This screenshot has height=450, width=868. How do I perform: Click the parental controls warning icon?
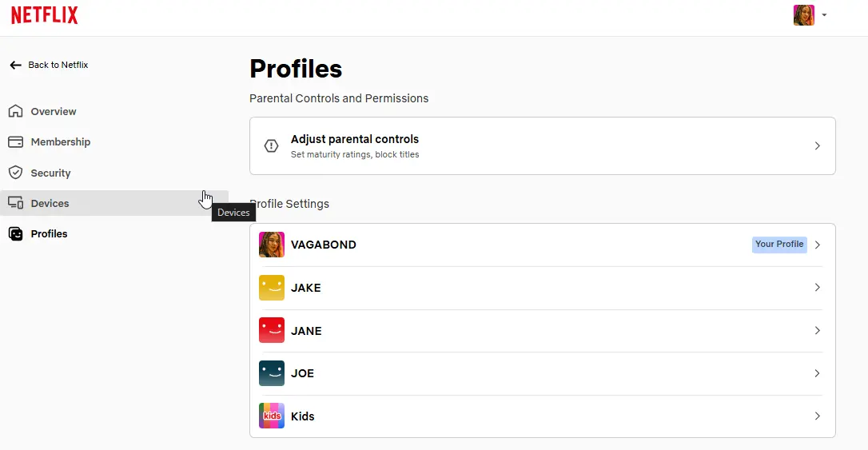[271, 145]
